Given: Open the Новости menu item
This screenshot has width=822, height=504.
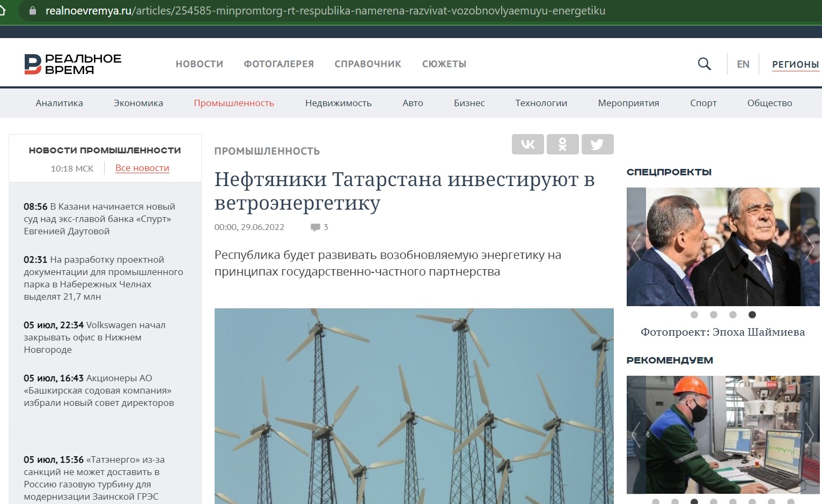Looking at the screenshot, I should click(x=199, y=64).
